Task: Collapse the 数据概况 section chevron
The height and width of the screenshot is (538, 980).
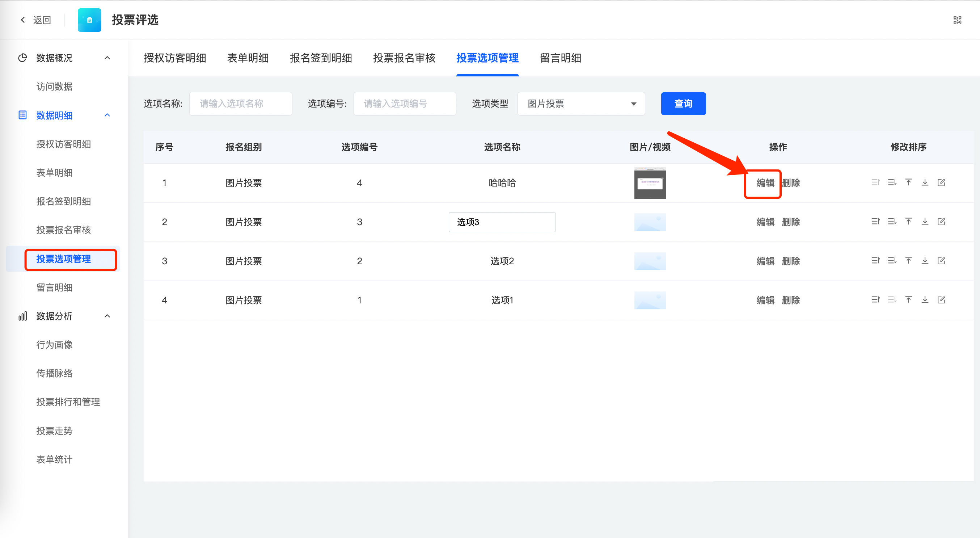Action: [107, 58]
